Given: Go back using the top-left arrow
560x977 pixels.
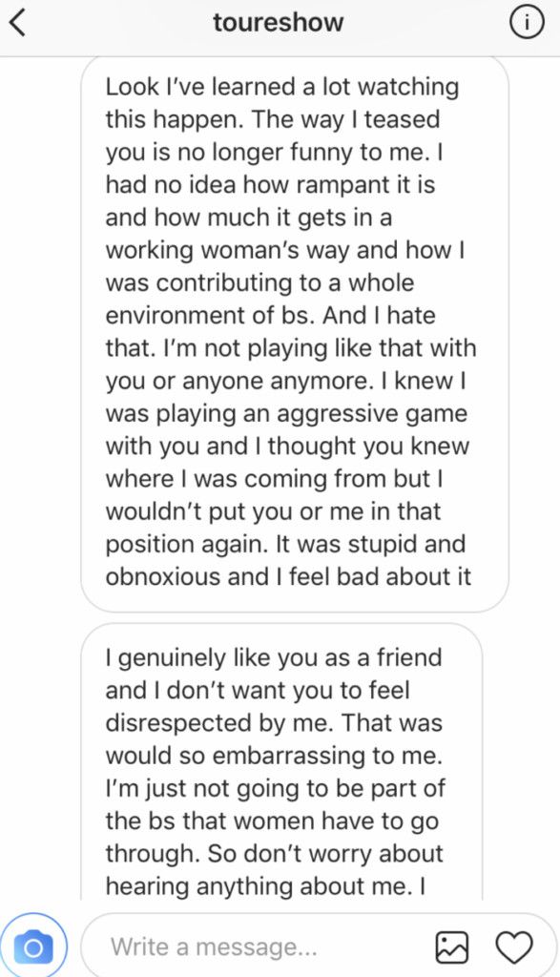Looking at the screenshot, I should click(x=18, y=23).
